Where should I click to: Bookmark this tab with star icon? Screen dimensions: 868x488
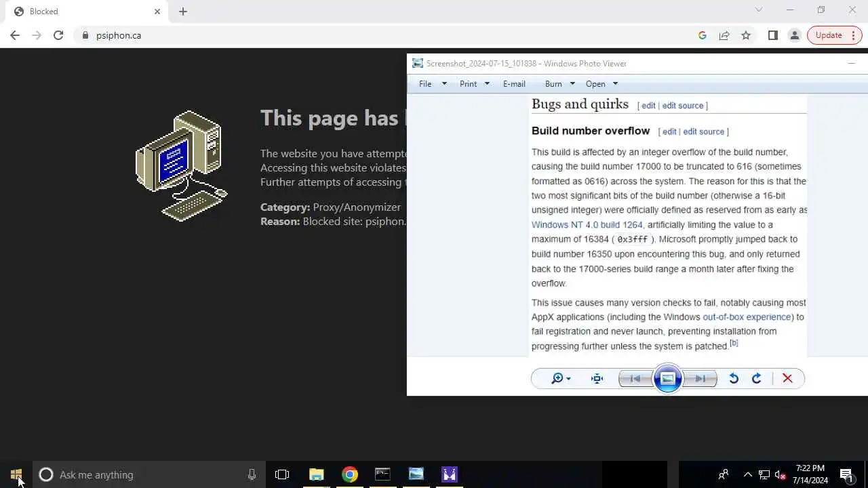tap(746, 35)
